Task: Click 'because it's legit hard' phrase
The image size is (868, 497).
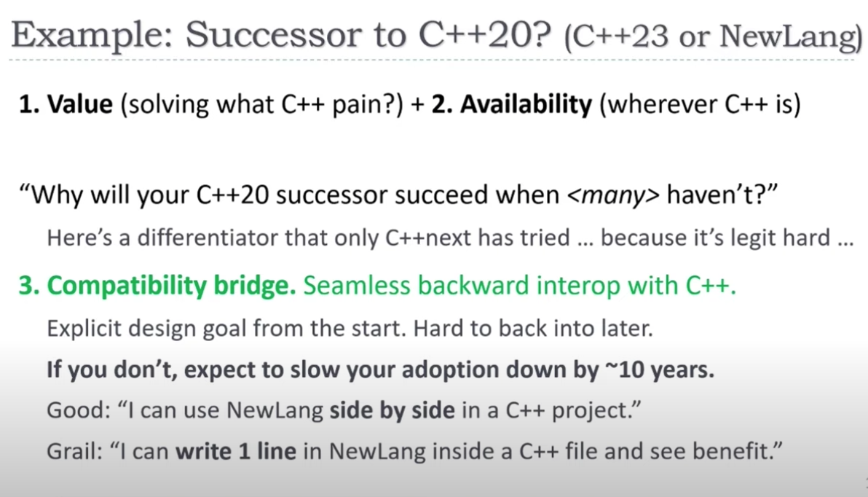Action: click(x=715, y=238)
